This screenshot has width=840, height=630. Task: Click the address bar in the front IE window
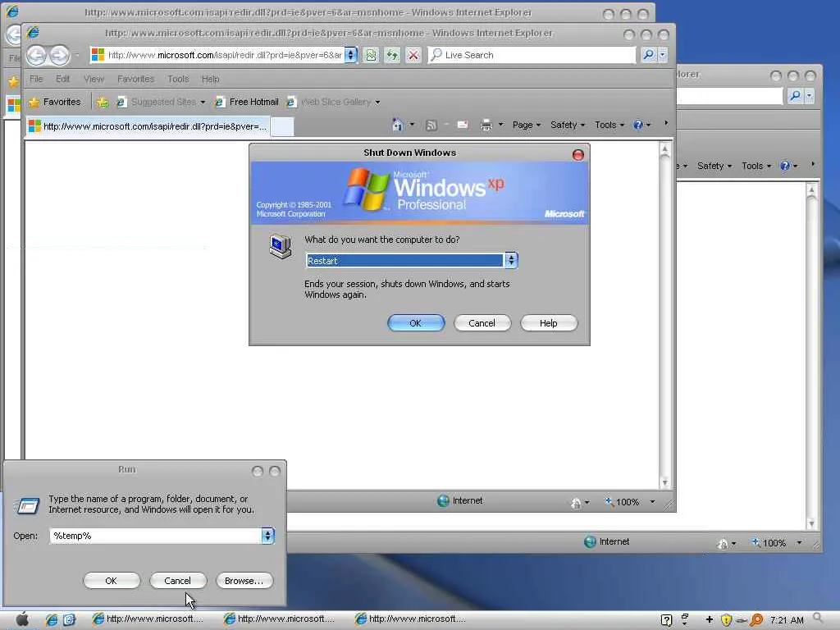point(217,55)
